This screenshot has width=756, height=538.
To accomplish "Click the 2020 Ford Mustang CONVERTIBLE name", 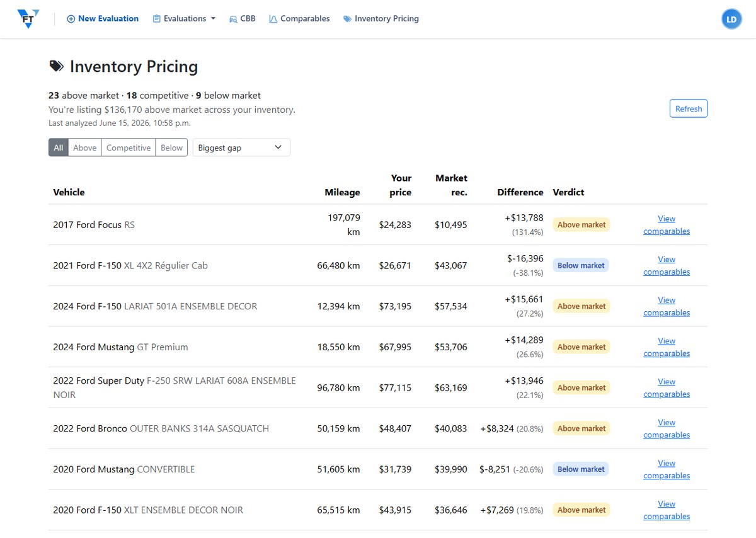I will click(x=124, y=469).
